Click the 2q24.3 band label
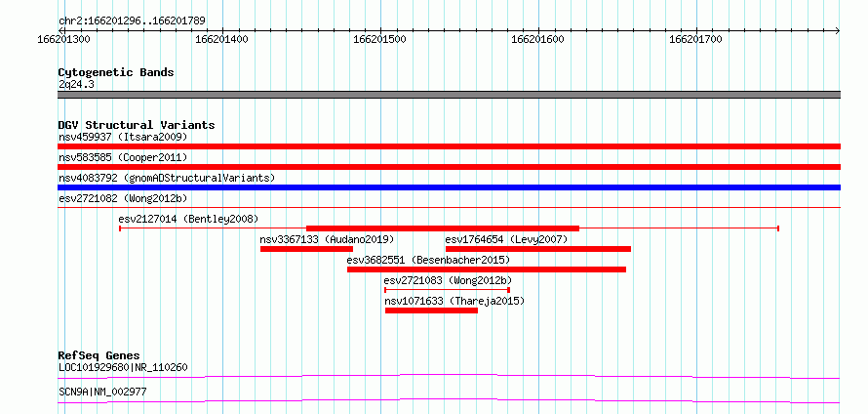The width and height of the screenshot is (868, 414). 77,84
